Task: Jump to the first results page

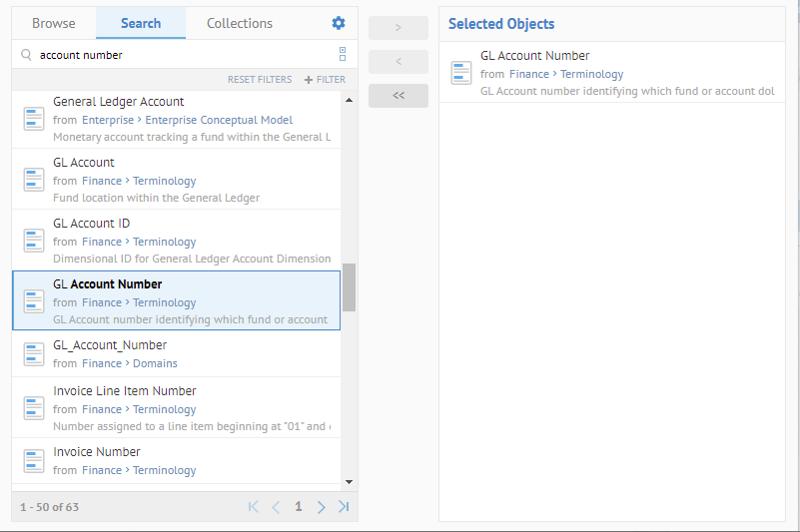Action: [x=254, y=507]
